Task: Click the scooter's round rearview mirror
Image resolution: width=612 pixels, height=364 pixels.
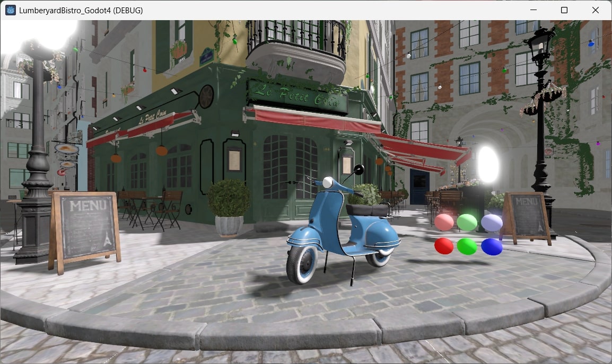Action: pos(359,171)
